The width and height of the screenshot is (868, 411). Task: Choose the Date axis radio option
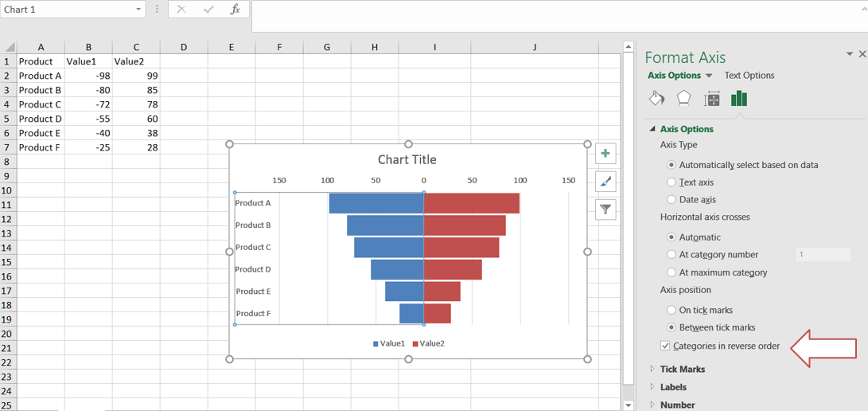(671, 200)
